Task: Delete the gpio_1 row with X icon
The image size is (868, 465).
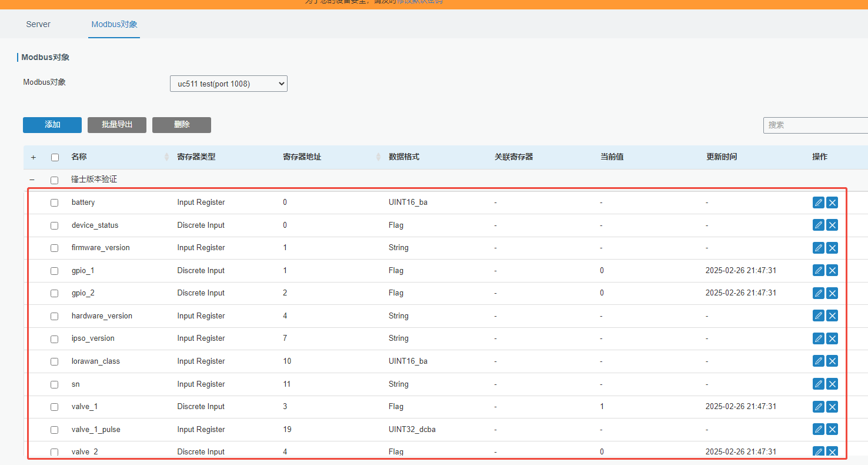Action: (832, 271)
